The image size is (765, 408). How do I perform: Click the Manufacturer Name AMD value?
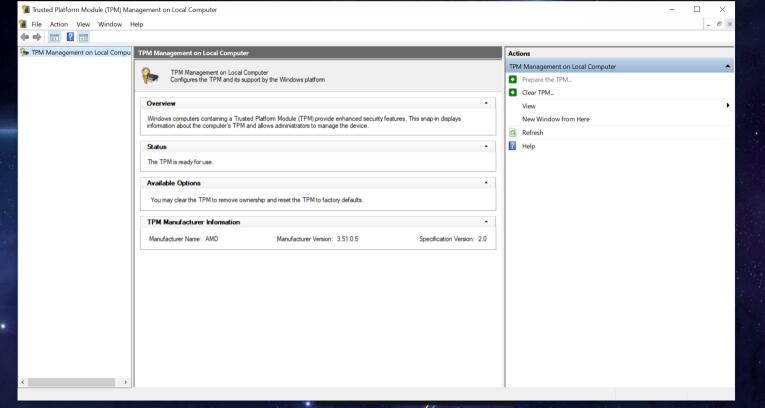(x=212, y=239)
